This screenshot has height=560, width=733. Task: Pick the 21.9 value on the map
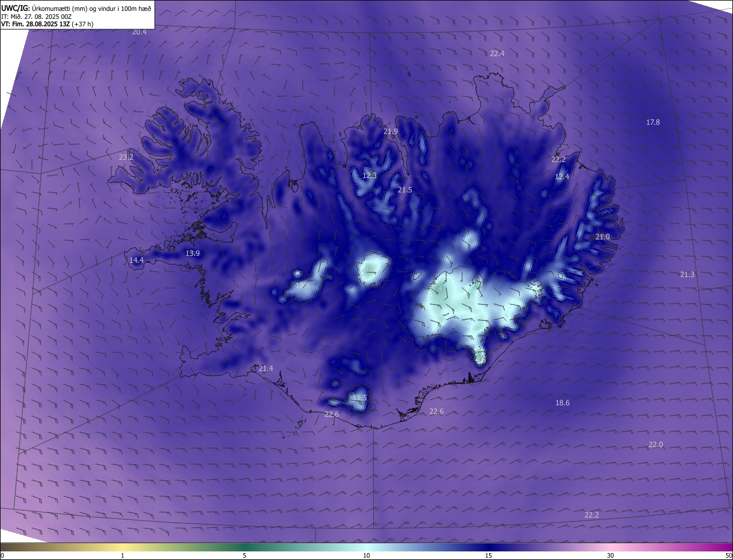tap(391, 132)
